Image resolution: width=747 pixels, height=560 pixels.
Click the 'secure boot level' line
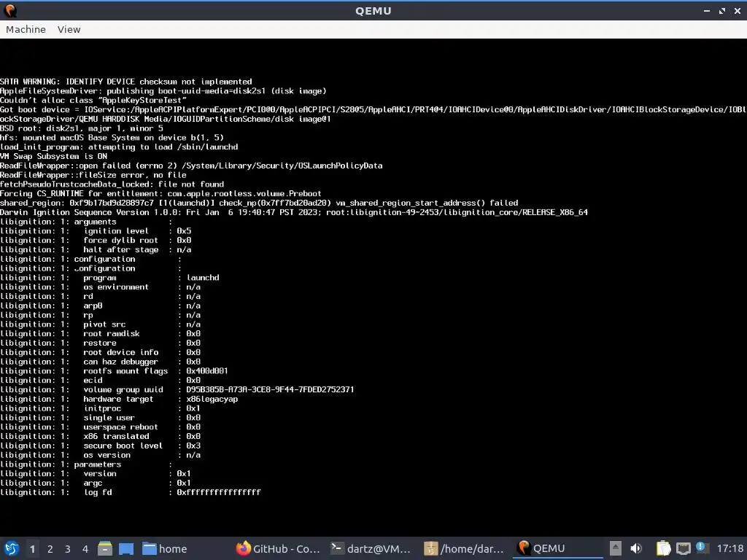coord(100,446)
